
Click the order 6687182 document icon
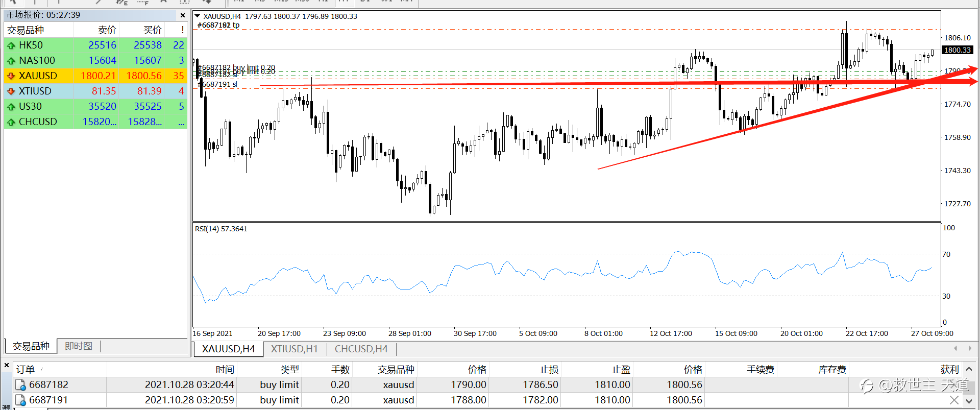tap(20, 385)
